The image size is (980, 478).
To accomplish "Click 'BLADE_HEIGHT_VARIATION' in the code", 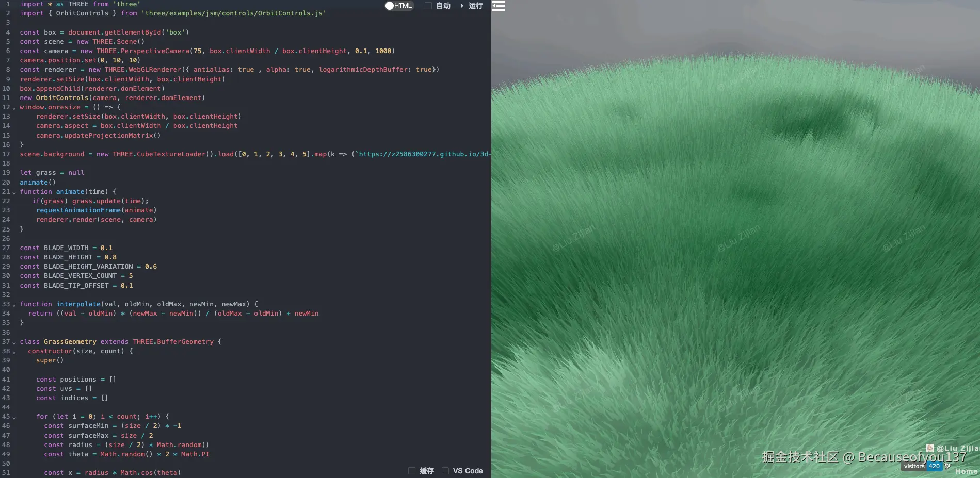I will coord(88,267).
